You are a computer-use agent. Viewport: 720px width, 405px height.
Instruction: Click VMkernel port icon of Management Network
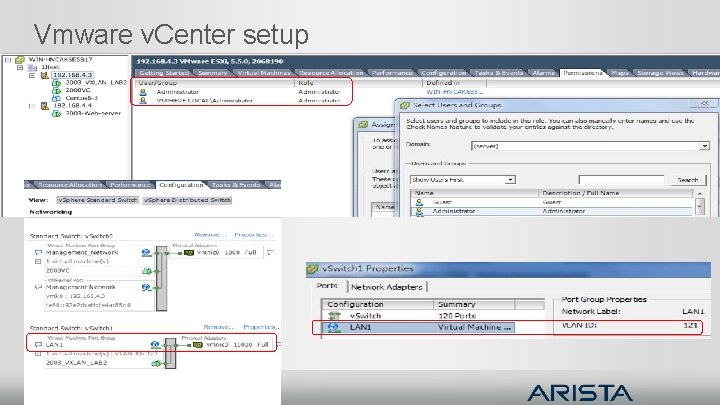click(x=146, y=287)
